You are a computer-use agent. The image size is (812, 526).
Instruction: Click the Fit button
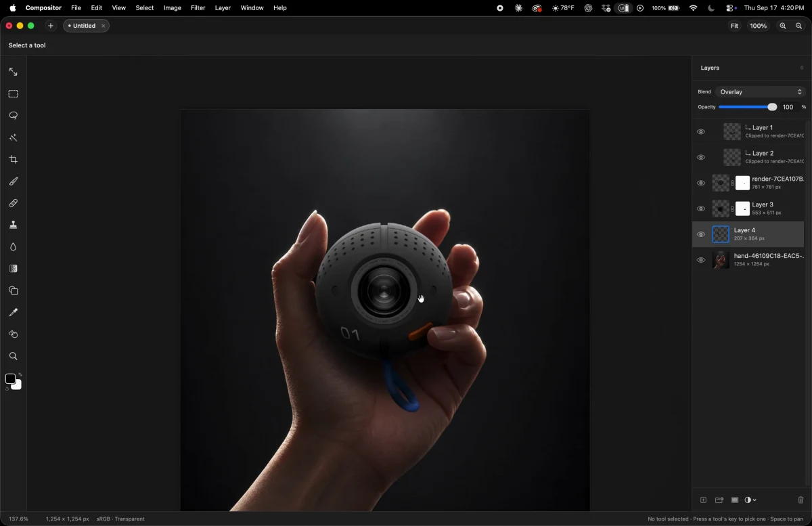pyautogui.click(x=734, y=26)
